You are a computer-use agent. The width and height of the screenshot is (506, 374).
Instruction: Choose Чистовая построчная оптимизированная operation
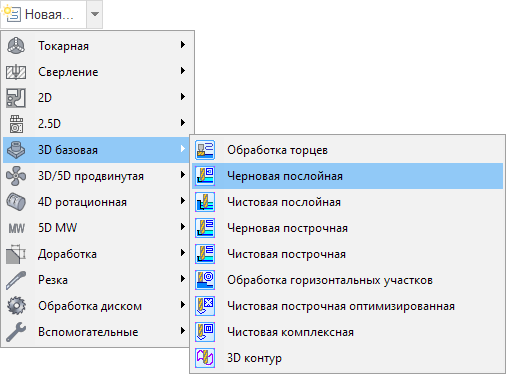(x=347, y=306)
